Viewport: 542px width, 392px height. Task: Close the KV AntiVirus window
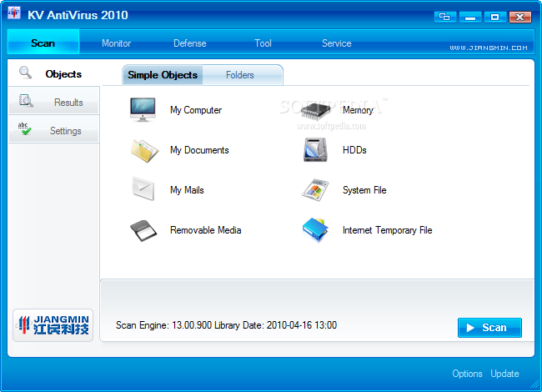tap(520, 17)
